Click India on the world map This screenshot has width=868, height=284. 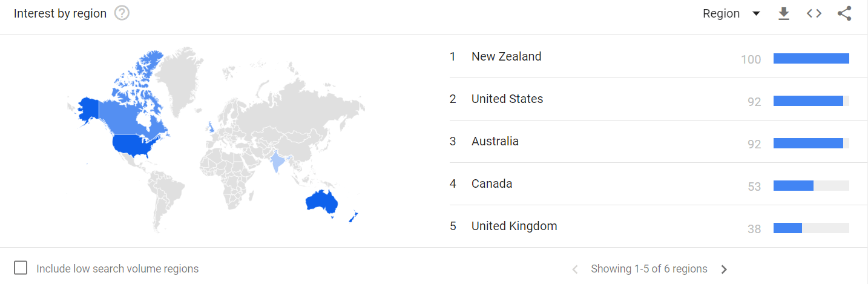coord(277,161)
